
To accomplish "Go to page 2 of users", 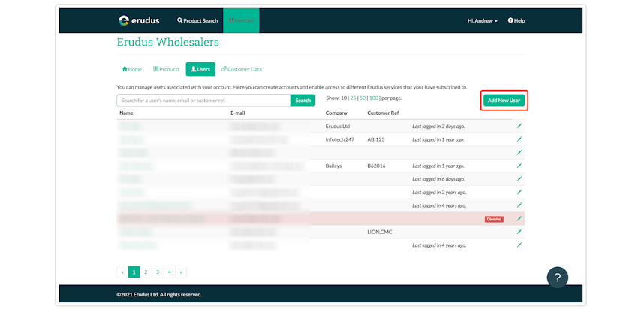I will [146, 271].
